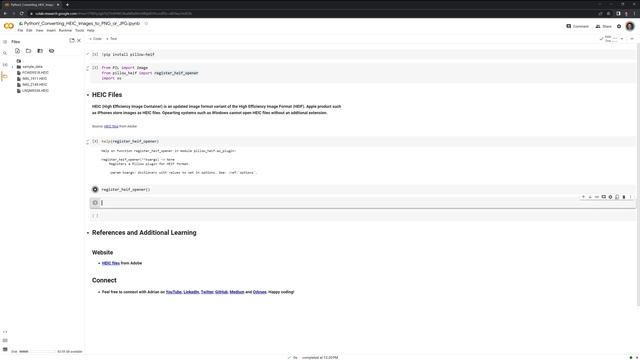Open Colab settings gear
The height and width of the screenshot is (360, 640).
[x=619, y=26]
